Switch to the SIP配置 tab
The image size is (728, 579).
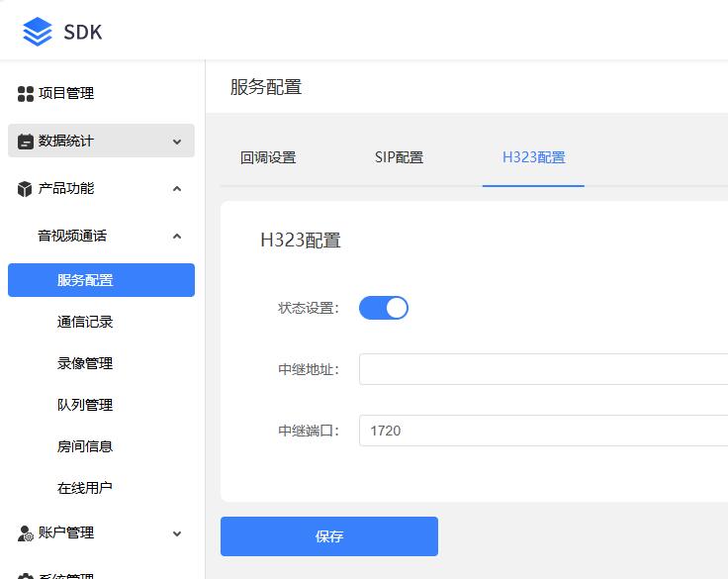pos(399,157)
